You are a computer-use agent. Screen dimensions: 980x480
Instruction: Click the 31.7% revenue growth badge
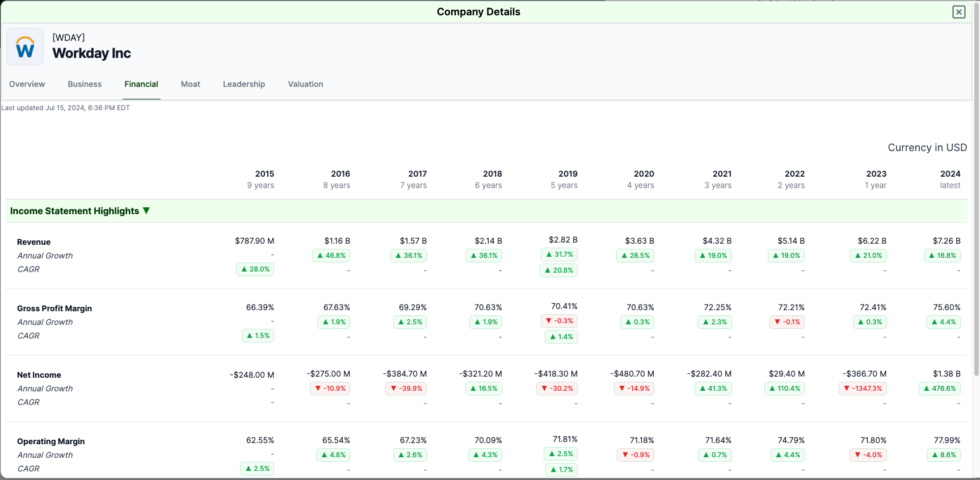pyautogui.click(x=560, y=254)
